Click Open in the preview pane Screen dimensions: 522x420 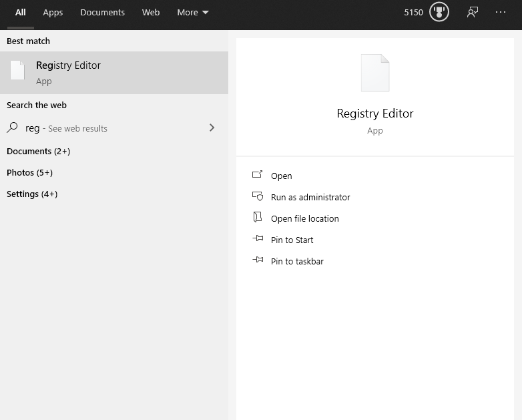281,176
